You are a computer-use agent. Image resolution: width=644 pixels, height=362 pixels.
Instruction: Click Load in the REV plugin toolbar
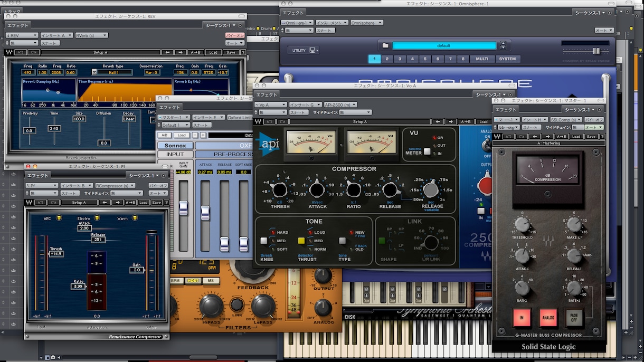click(213, 52)
